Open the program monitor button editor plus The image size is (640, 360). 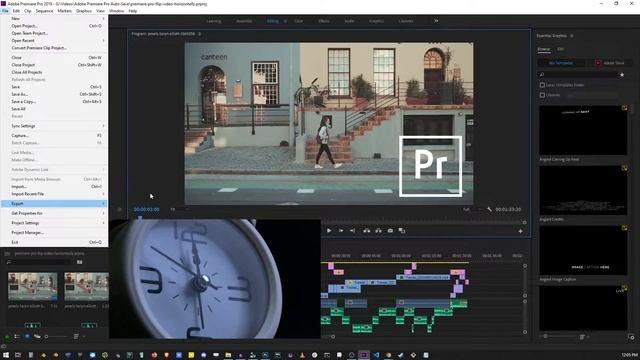(x=520, y=231)
